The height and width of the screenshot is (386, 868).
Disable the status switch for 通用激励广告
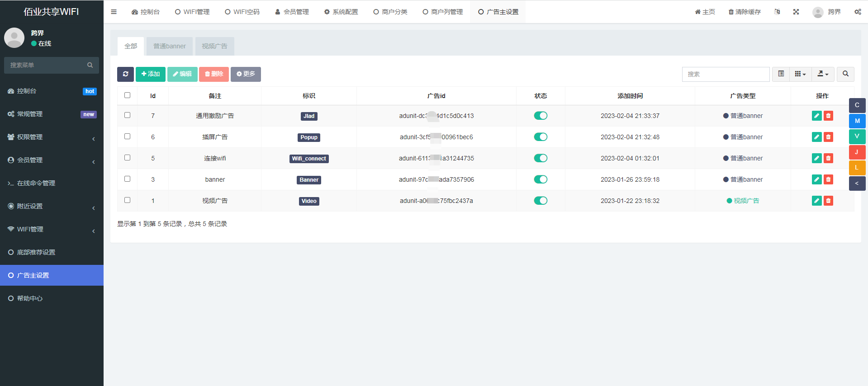pyautogui.click(x=541, y=116)
